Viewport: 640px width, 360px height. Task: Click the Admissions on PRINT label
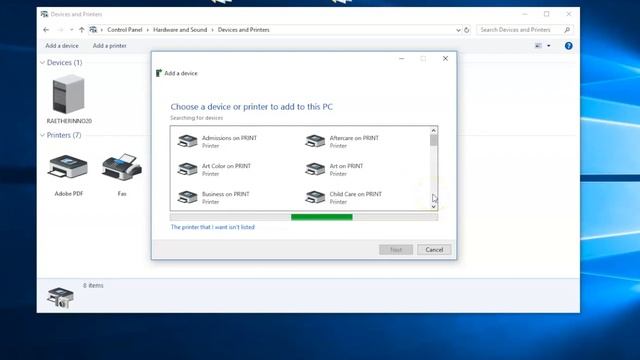click(229, 138)
